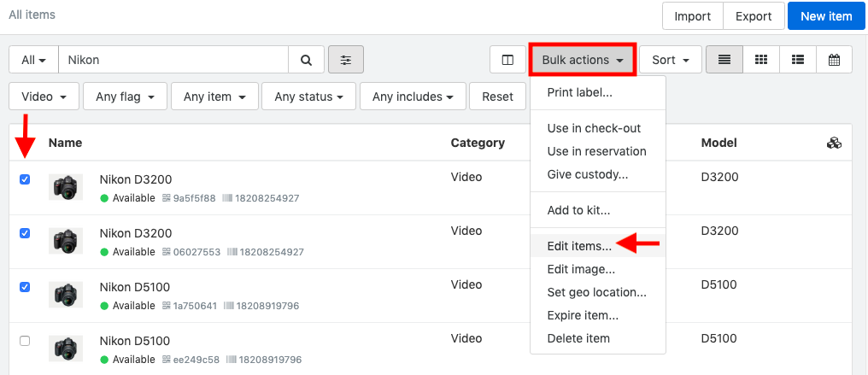Click the Model column header
The height and width of the screenshot is (375, 868).
[x=719, y=143]
